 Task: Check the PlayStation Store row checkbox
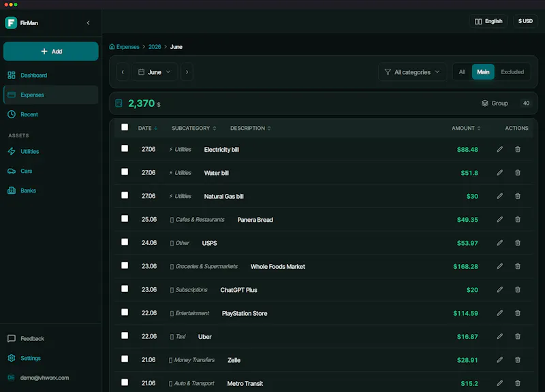click(125, 312)
